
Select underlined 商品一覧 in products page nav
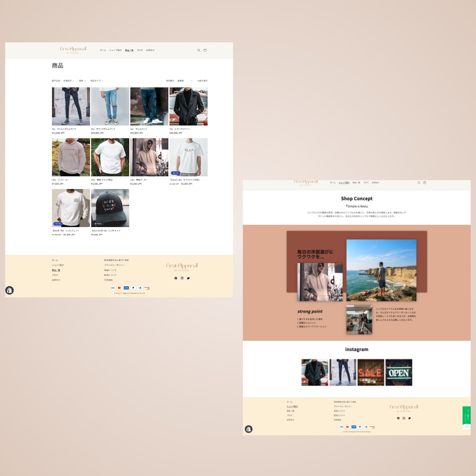[x=129, y=50]
